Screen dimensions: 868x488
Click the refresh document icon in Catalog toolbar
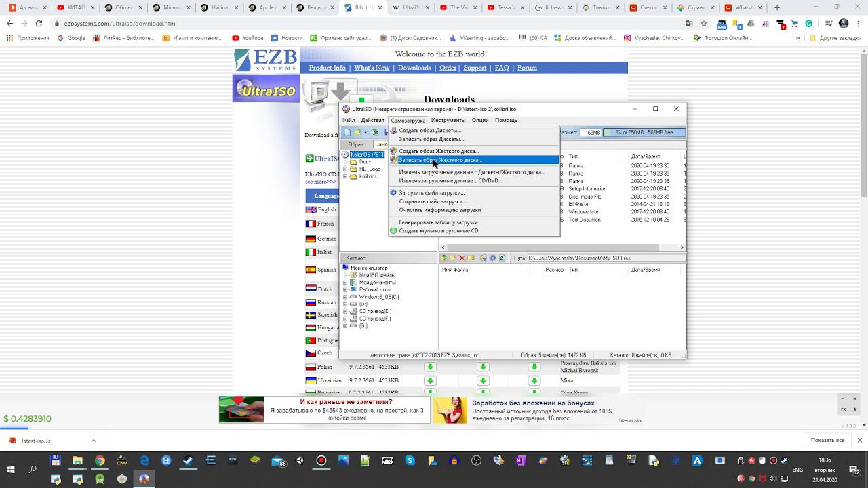[502, 258]
